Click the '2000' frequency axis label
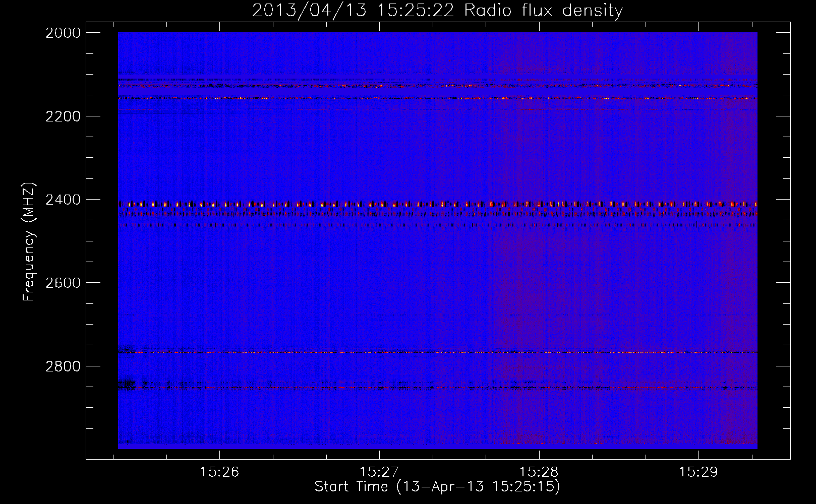 pyautogui.click(x=63, y=33)
